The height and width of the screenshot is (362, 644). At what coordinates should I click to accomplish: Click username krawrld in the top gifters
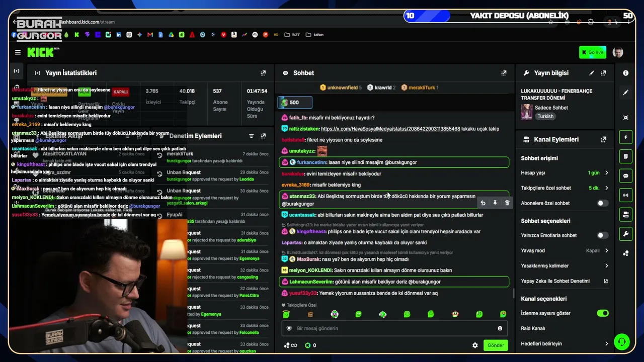[x=383, y=87]
